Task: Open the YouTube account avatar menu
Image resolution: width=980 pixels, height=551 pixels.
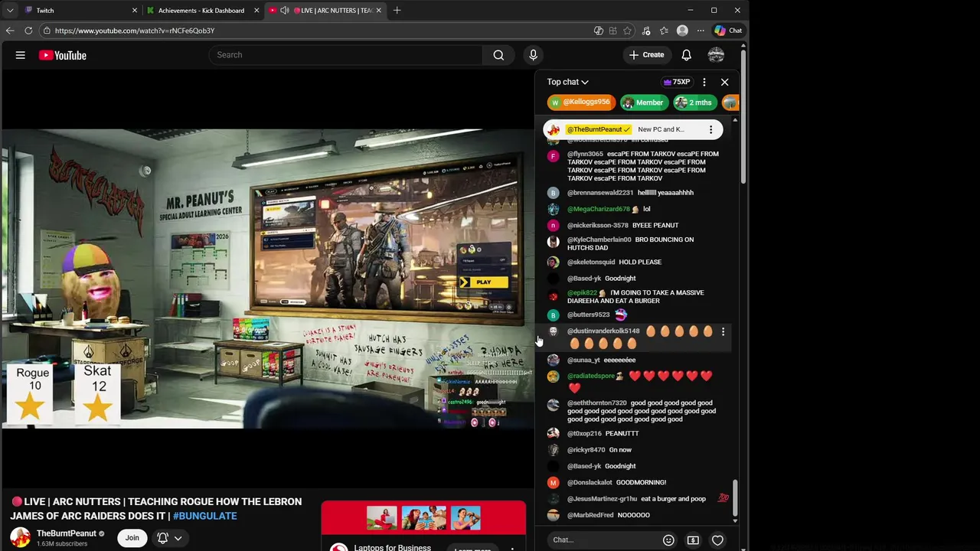Action: tap(716, 55)
